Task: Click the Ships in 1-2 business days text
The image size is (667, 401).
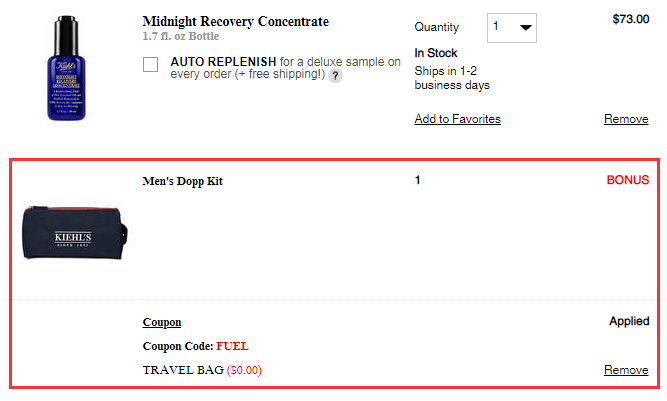Action: (x=454, y=78)
